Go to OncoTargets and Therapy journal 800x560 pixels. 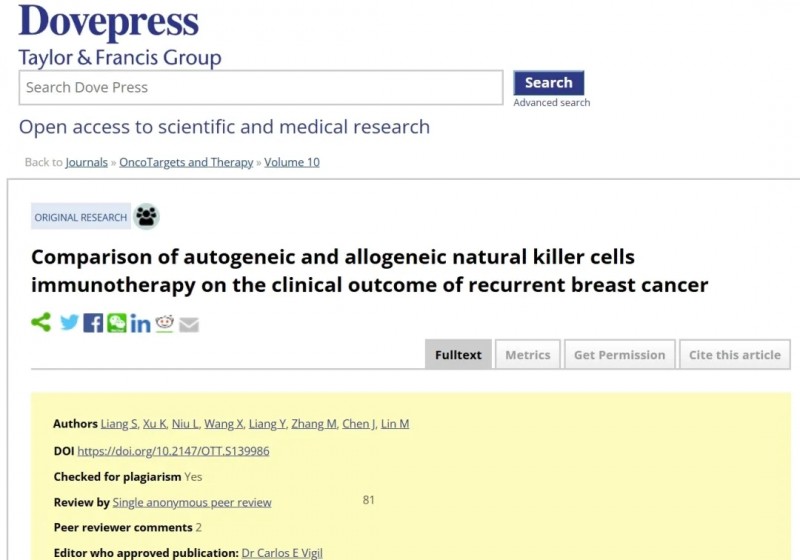[186, 162]
